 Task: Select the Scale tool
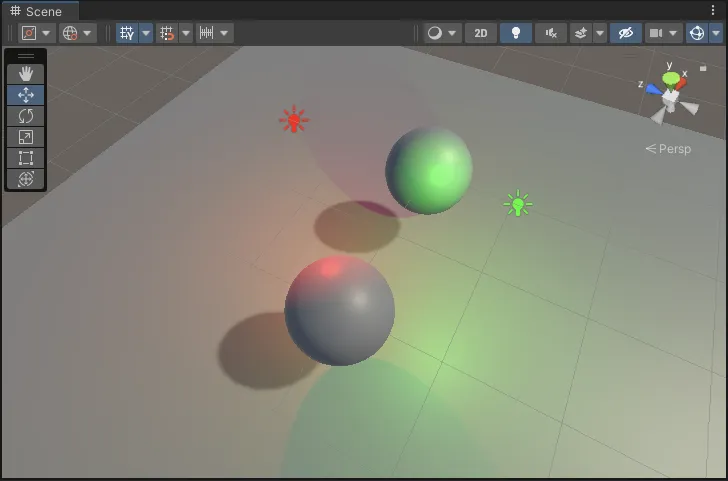pyautogui.click(x=26, y=137)
